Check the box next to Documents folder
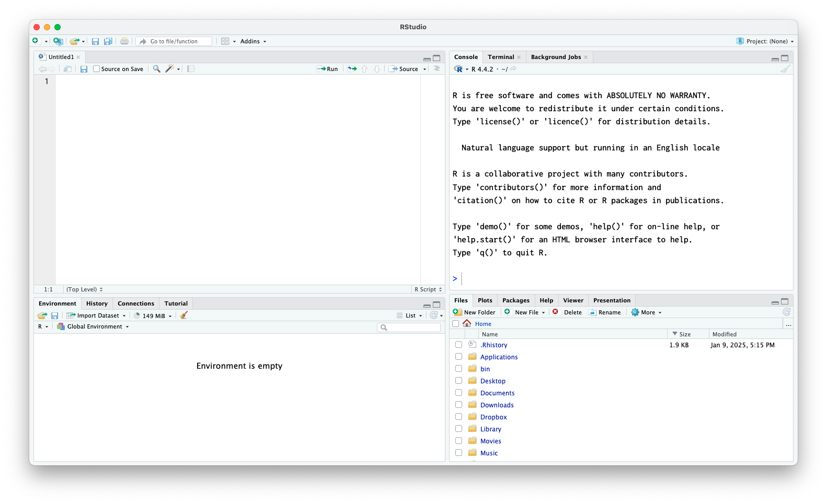Viewport: 827px width, 504px height. [x=458, y=393]
